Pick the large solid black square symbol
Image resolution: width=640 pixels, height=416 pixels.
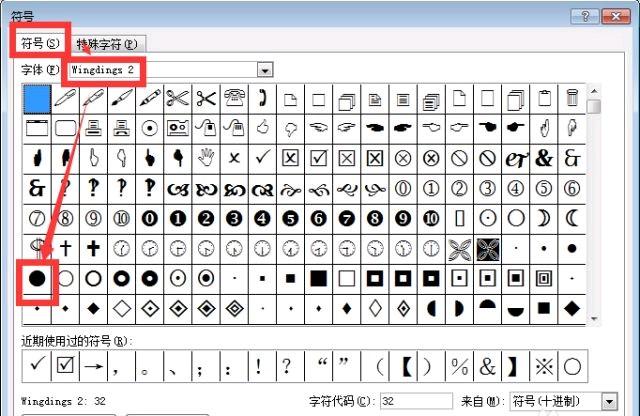[318, 277]
